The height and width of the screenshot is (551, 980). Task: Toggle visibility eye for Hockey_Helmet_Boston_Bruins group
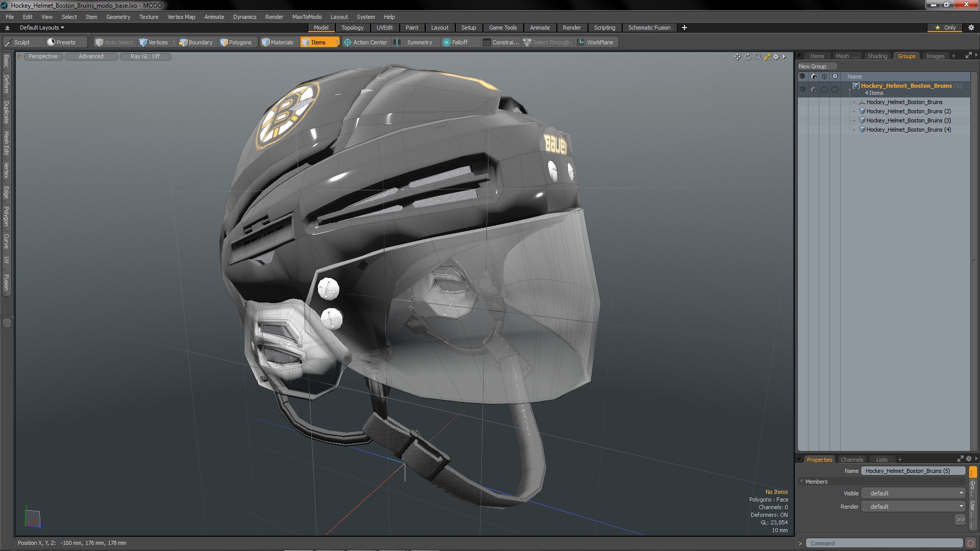[802, 90]
